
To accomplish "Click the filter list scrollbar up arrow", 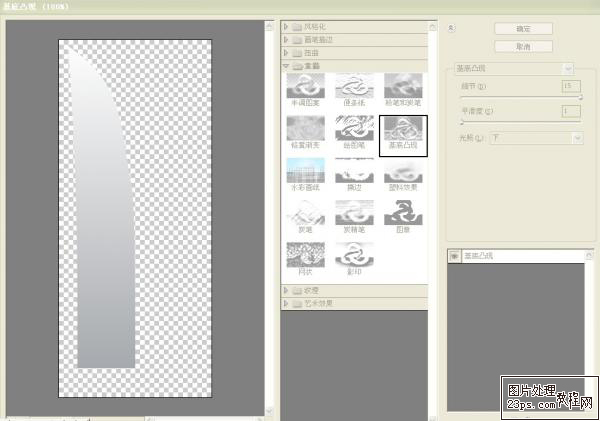I will [432, 27].
